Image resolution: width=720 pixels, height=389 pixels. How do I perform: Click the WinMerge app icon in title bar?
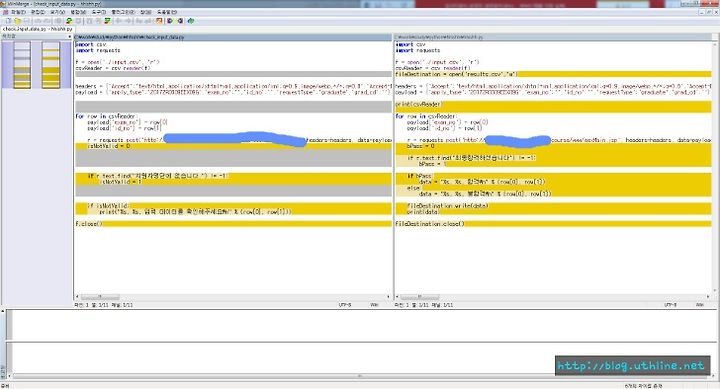pos(3,4)
